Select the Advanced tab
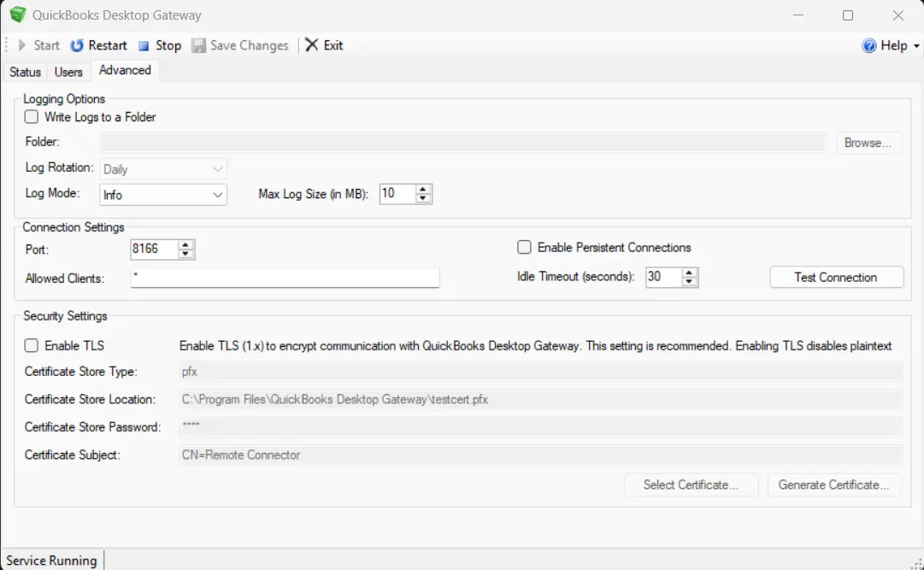This screenshot has height=570, width=924. point(125,70)
